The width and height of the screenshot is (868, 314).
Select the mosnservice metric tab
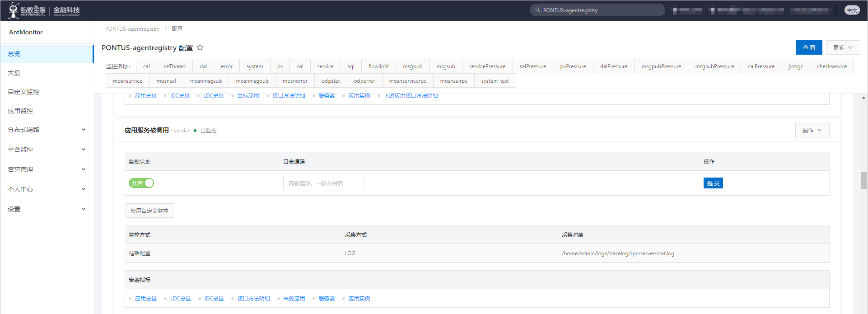127,81
